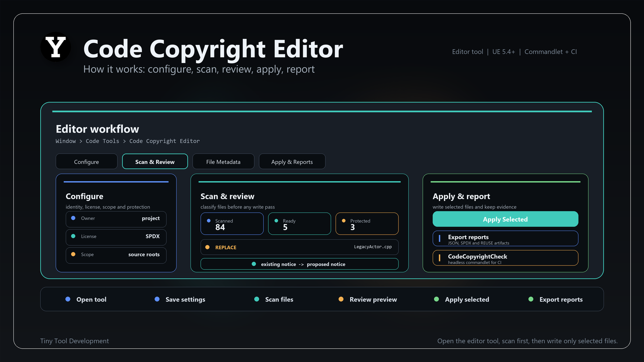
Task: Click the Tiny Tool Development footer text
Action: (x=74, y=341)
